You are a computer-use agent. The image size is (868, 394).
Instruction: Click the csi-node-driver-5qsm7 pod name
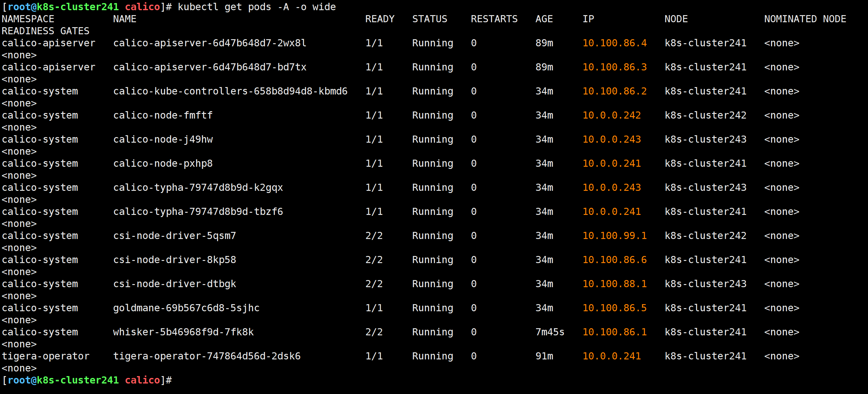pos(174,236)
